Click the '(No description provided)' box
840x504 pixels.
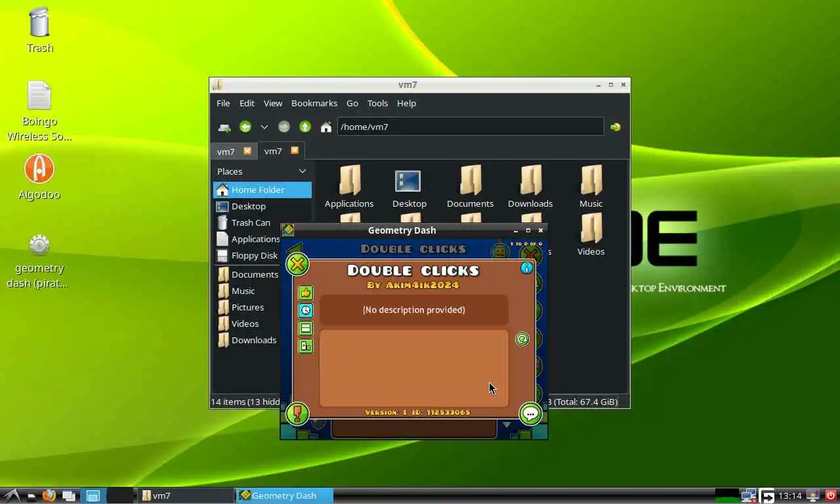pyautogui.click(x=413, y=310)
